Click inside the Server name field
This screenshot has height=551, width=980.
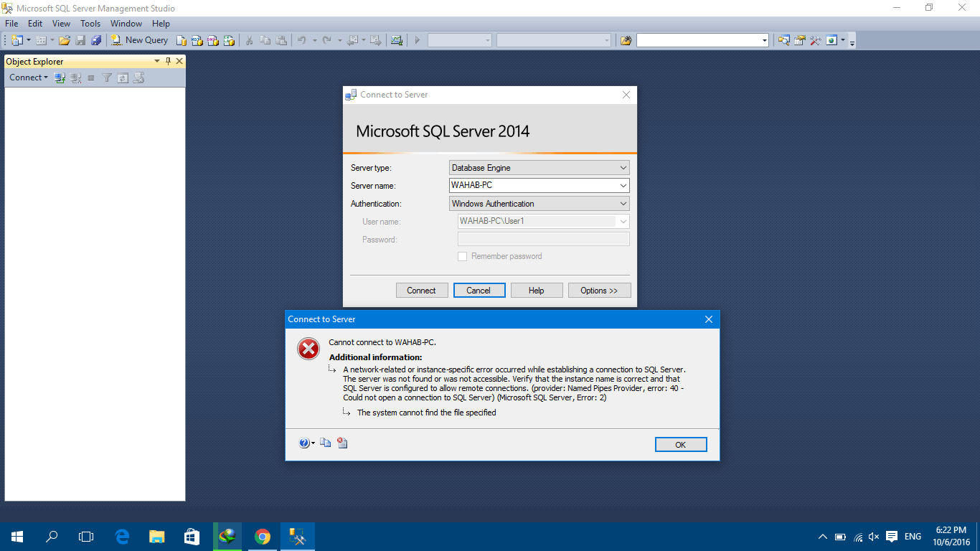point(532,186)
